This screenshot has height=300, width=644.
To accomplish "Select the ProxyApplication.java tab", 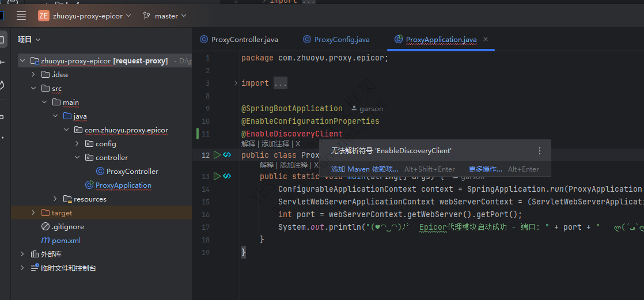I will [x=441, y=39].
